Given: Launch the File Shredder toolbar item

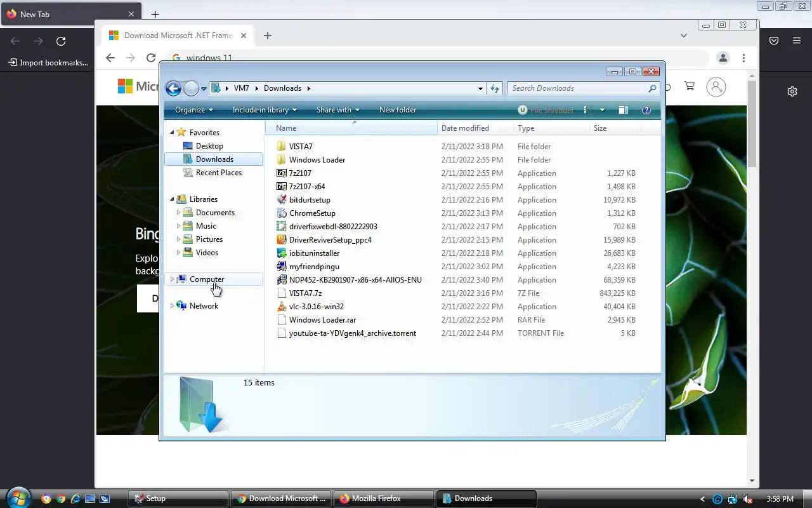Looking at the screenshot, I should [546, 110].
